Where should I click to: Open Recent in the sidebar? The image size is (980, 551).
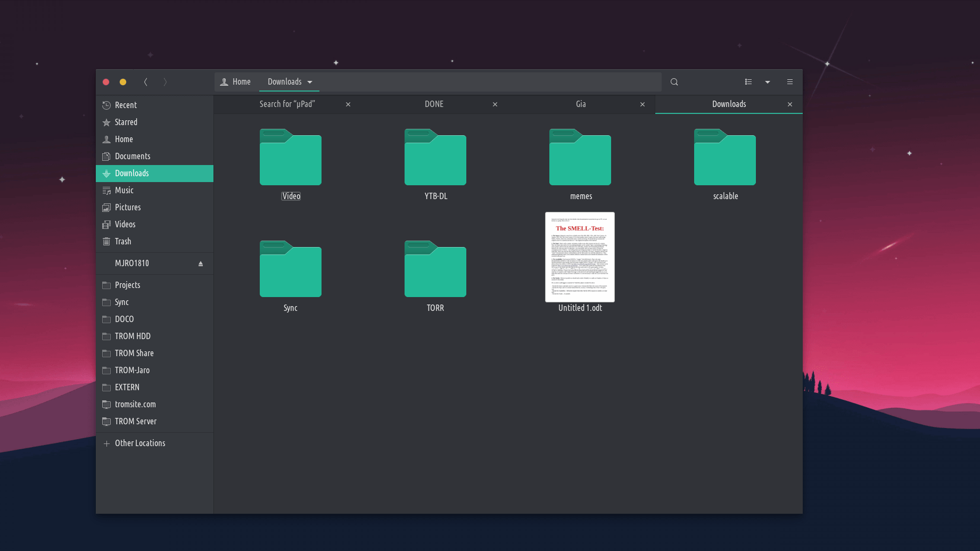[126, 105]
